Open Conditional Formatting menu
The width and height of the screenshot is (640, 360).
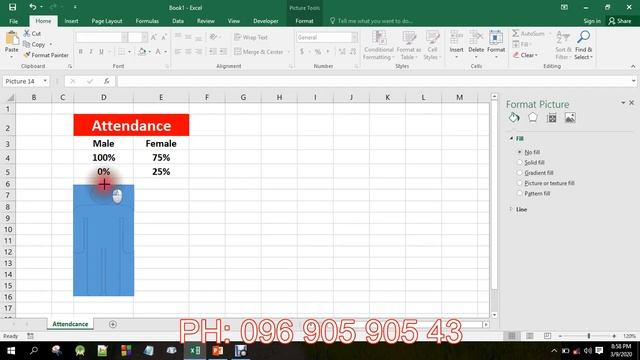(x=378, y=45)
